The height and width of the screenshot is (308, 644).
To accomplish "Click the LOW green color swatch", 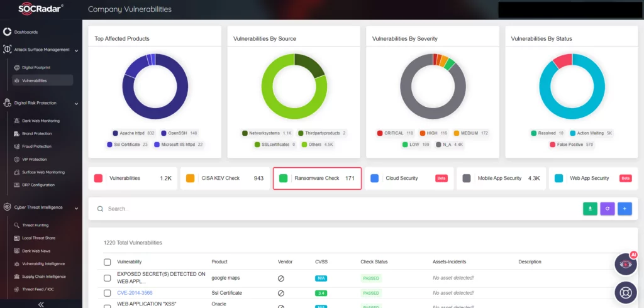I will 404,145.
